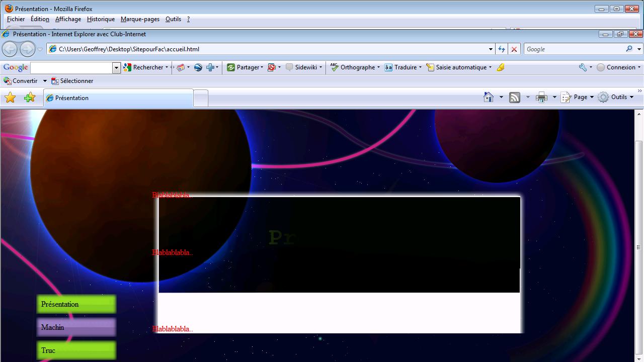Click the Google toolbar search field
644x362 pixels.
(x=71, y=67)
